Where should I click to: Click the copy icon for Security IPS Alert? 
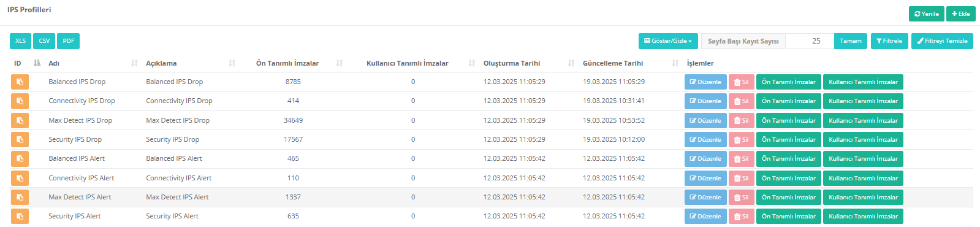coord(20,217)
